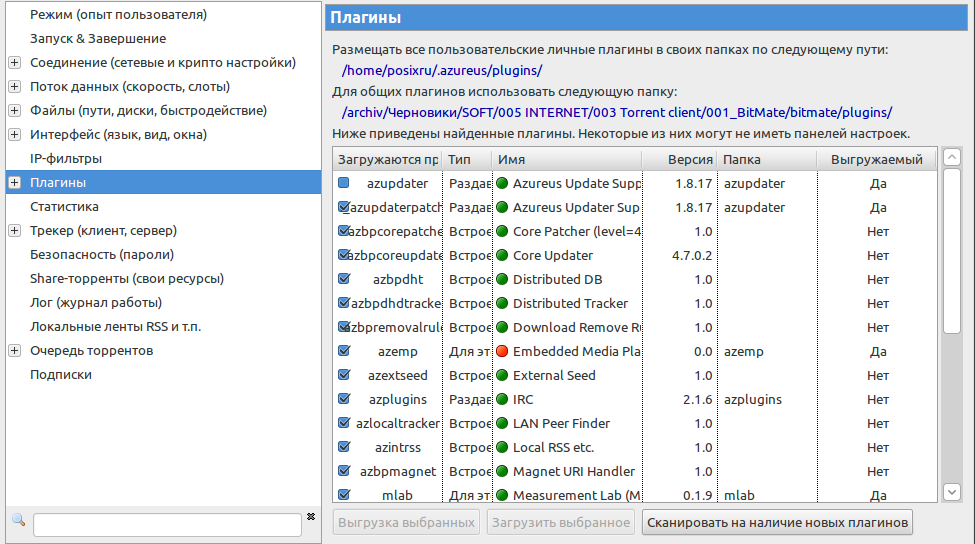Screen dimensions: 975x544
Task: Clear the search filter with the X icon
Action: pos(311,517)
